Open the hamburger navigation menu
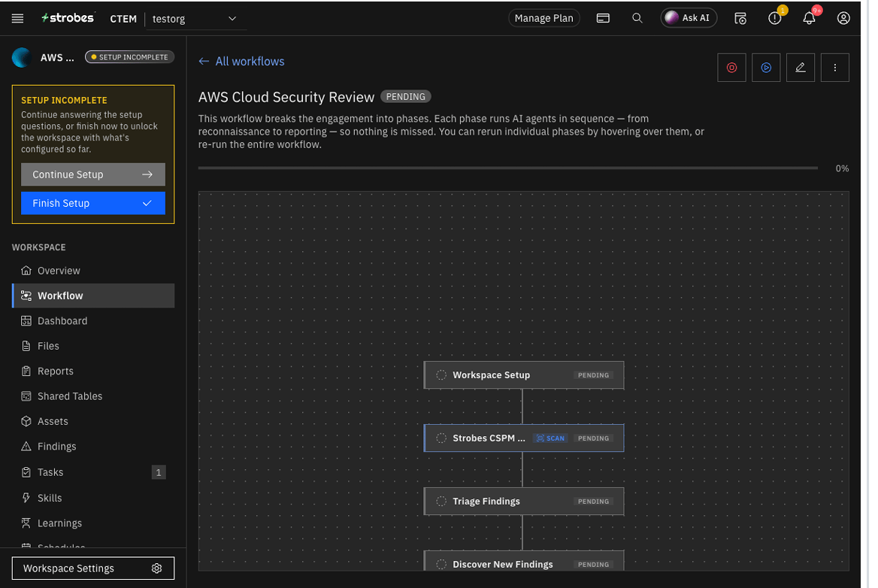 pyautogui.click(x=17, y=19)
